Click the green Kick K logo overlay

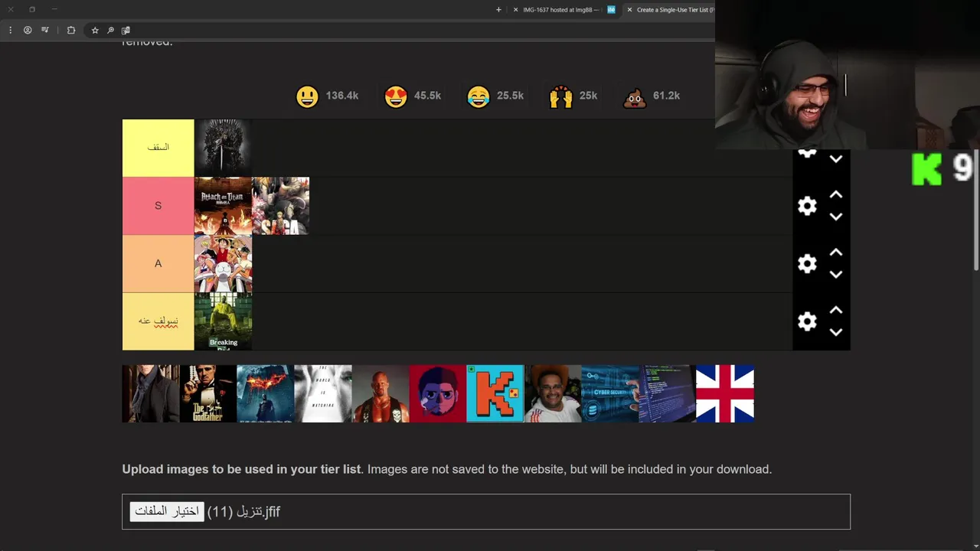tap(926, 169)
